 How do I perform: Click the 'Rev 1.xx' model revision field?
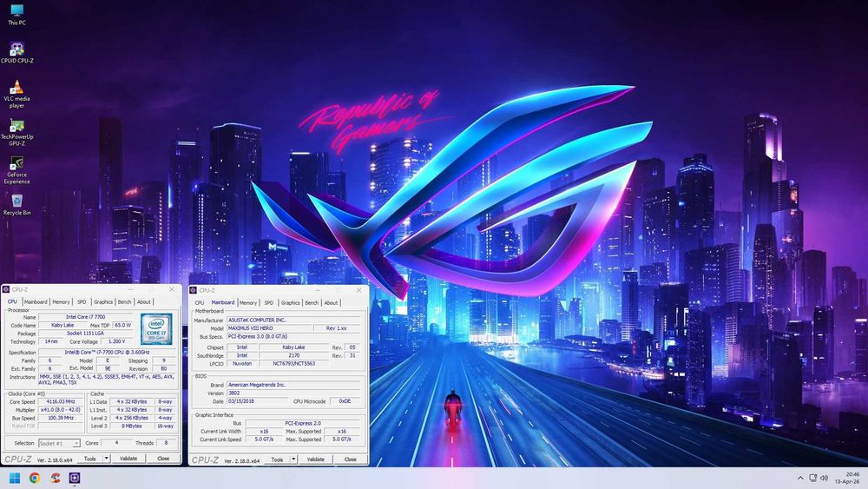click(x=337, y=328)
